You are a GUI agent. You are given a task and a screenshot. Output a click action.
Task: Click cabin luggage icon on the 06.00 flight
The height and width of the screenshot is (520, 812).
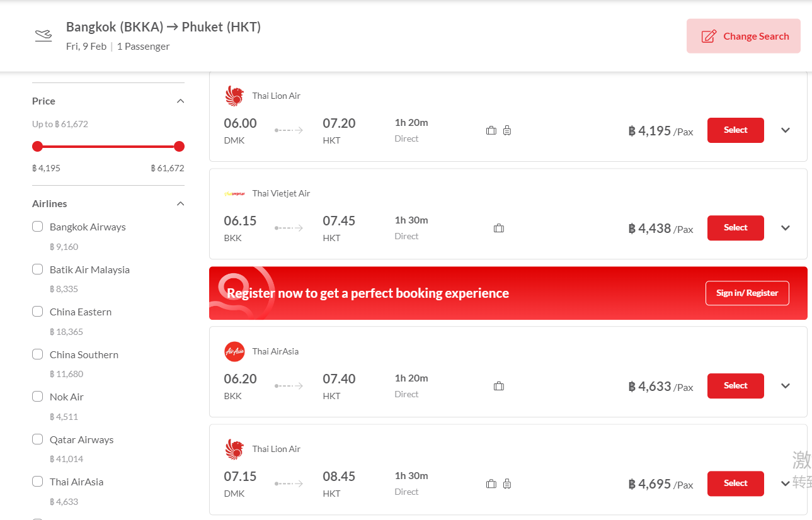point(507,130)
